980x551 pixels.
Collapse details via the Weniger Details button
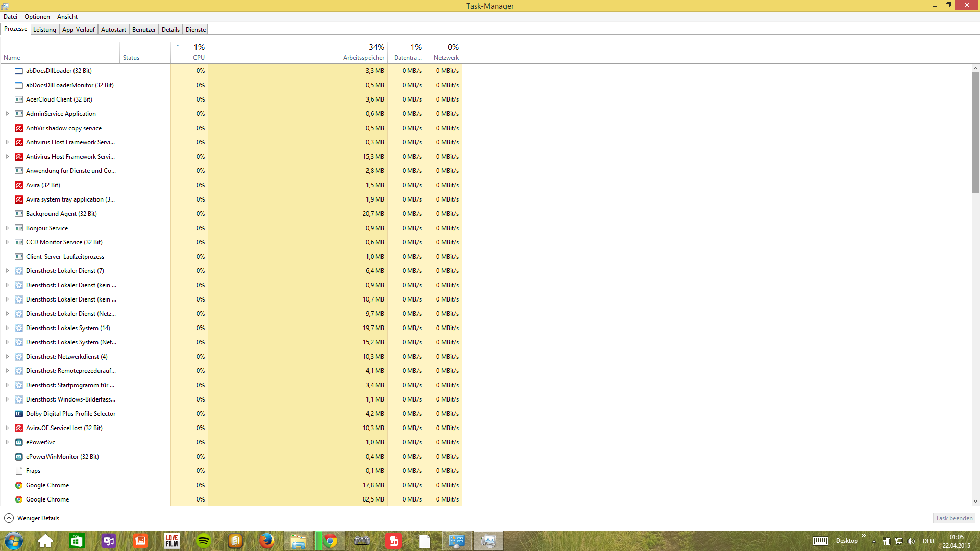pos(32,518)
